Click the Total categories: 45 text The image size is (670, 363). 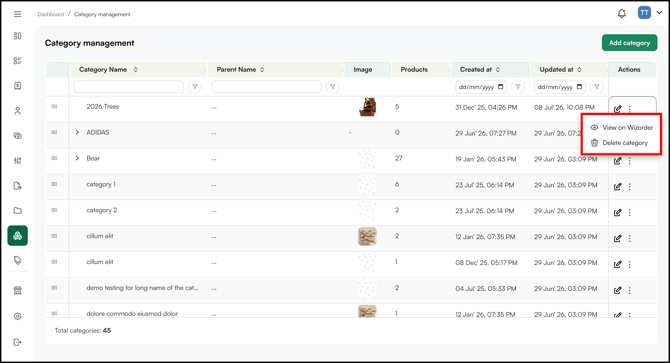coord(82,331)
